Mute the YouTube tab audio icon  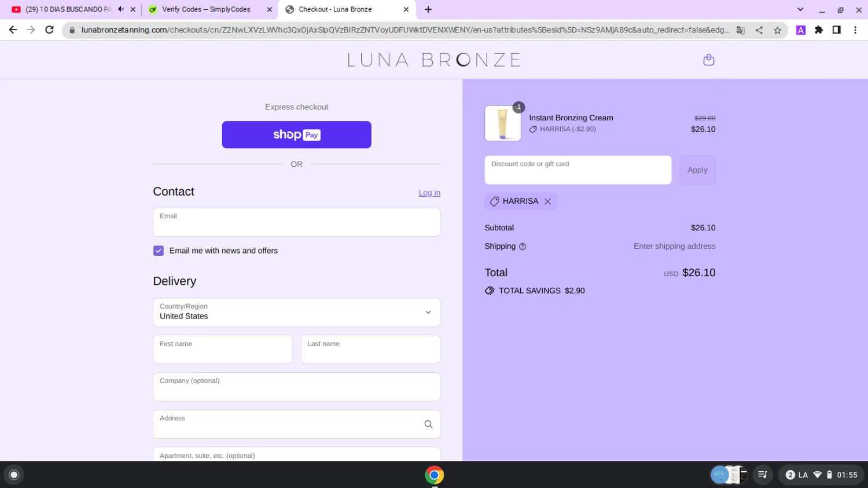pyautogui.click(x=121, y=9)
